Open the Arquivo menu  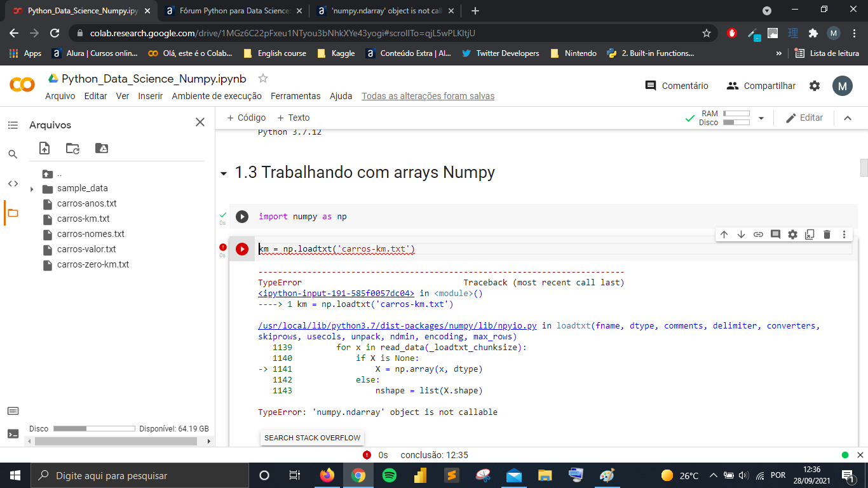point(60,96)
